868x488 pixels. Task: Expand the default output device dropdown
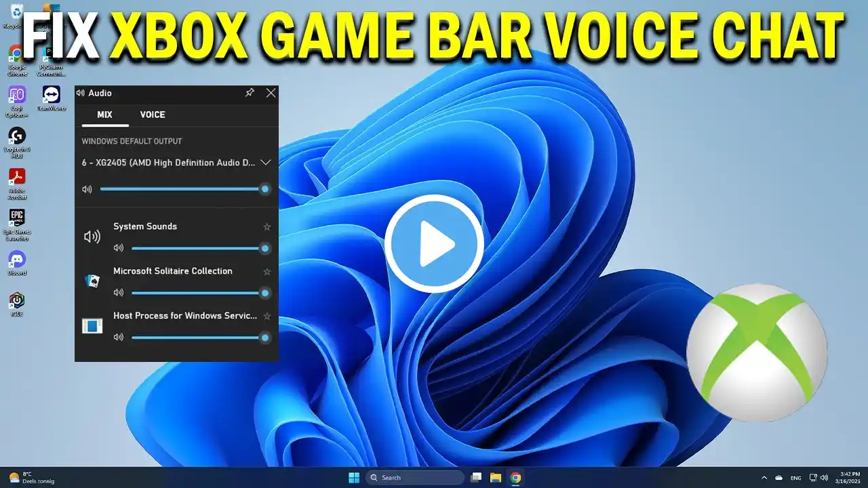[x=265, y=163]
